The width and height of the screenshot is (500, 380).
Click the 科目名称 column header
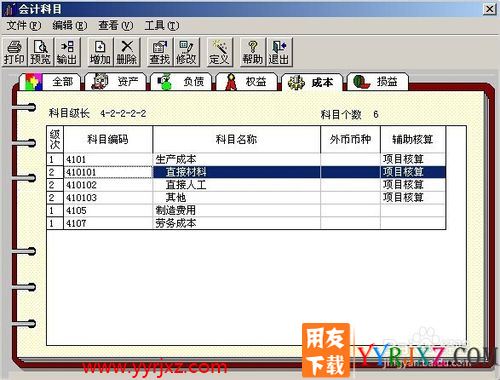(x=236, y=139)
